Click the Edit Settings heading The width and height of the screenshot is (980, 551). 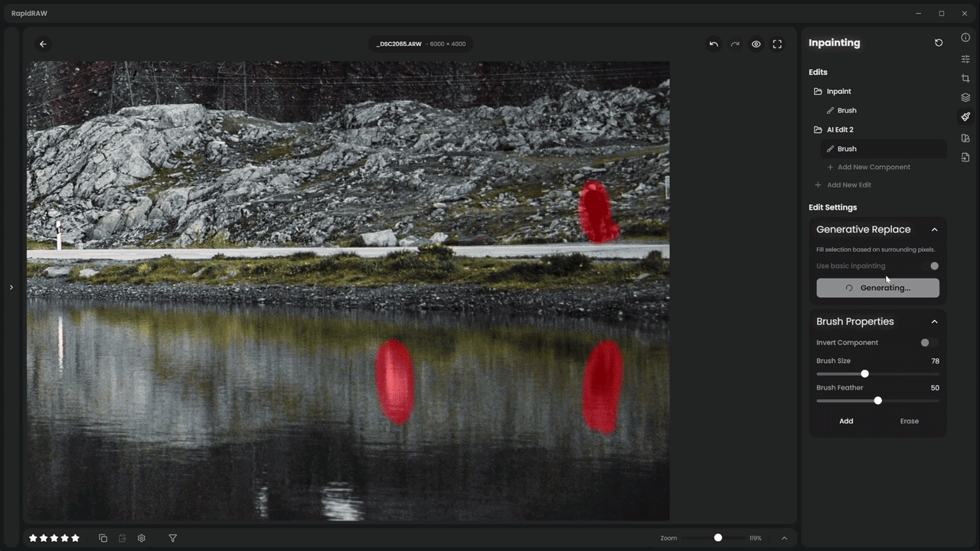[x=833, y=207]
